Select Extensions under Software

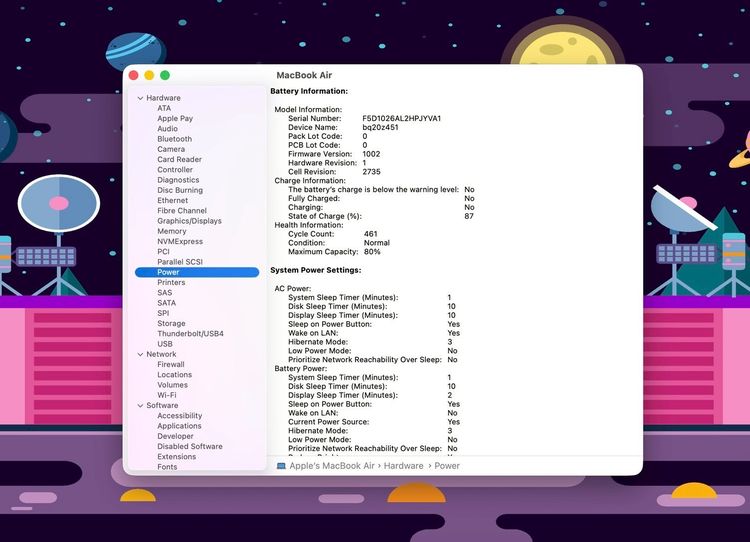176,457
